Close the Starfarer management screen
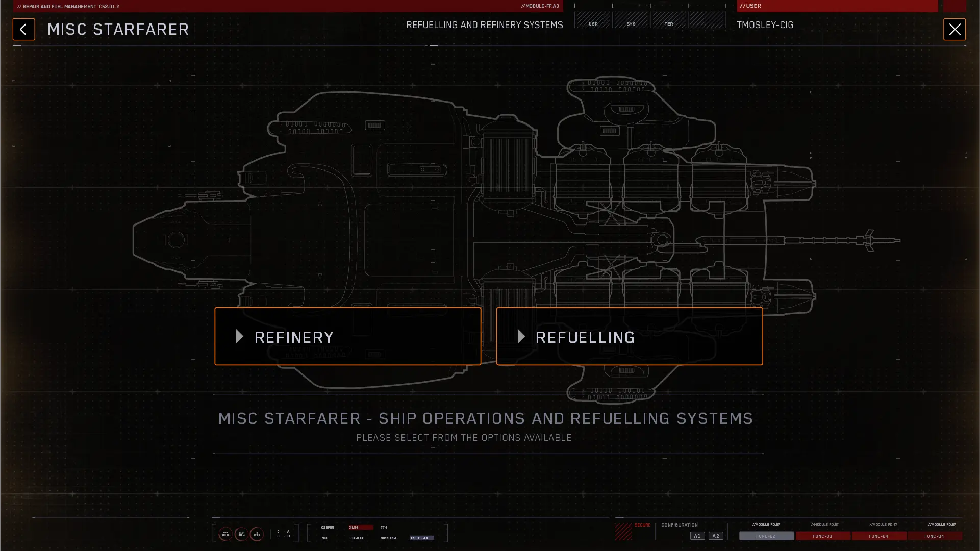Image resolution: width=980 pixels, height=551 pixels. (954, 29)
